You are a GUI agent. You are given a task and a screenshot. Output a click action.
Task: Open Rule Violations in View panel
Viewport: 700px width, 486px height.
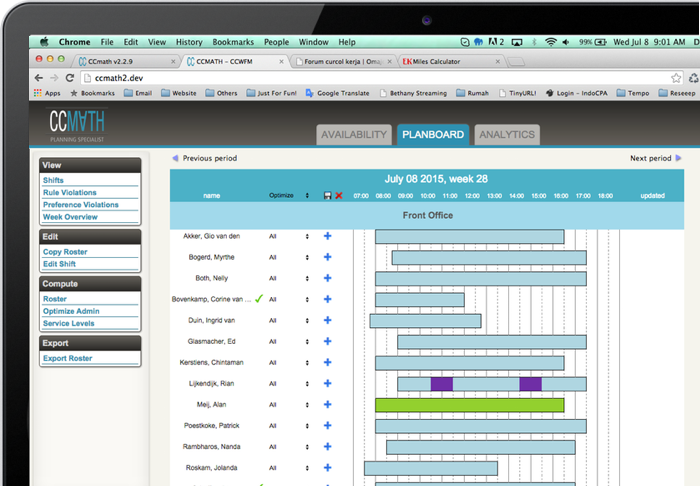pyautogui.click(x=70, y=192)
